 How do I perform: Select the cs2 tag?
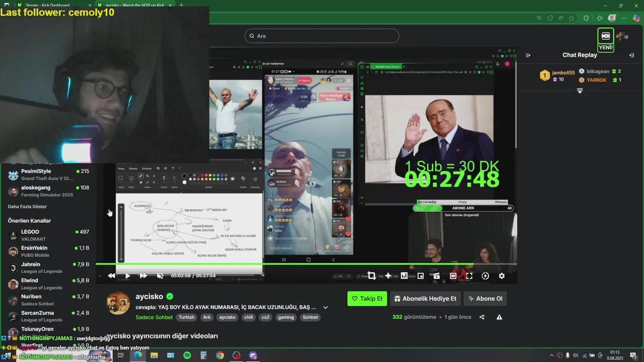(x=265, y=317)
